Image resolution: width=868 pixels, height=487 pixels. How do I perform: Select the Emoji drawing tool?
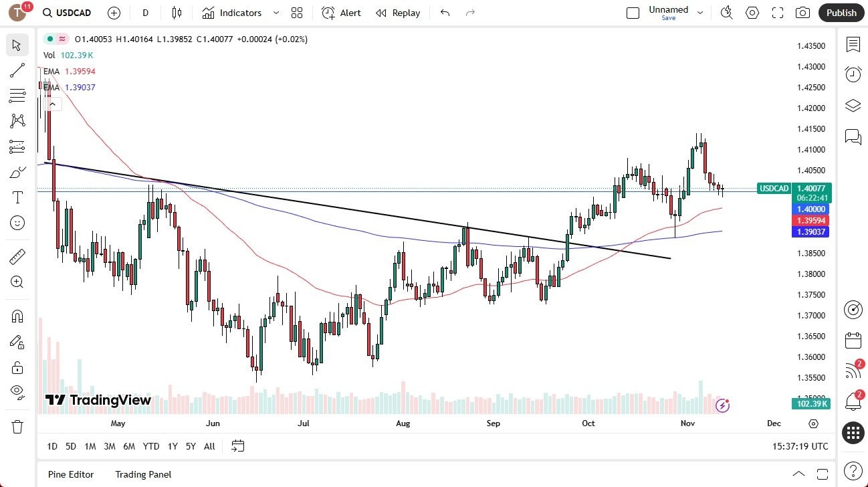(17, 223)
